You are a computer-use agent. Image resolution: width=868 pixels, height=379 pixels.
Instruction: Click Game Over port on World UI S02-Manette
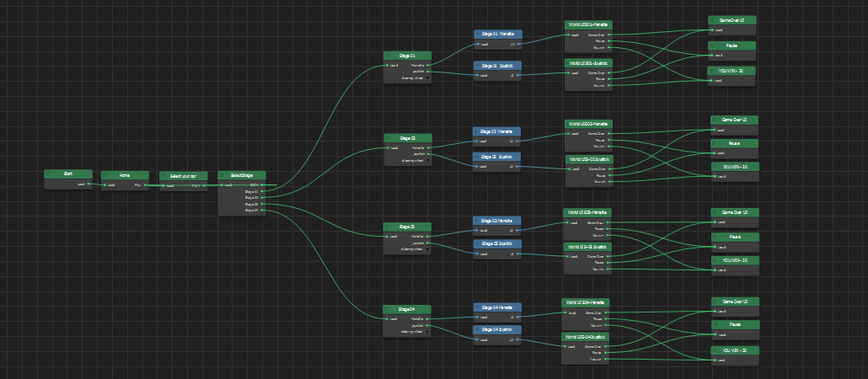[x=609, y=133]
